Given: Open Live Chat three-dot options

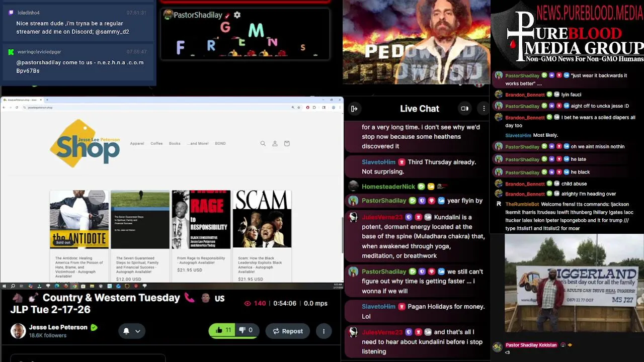Looking at the screenshot, I should [484, 109].
